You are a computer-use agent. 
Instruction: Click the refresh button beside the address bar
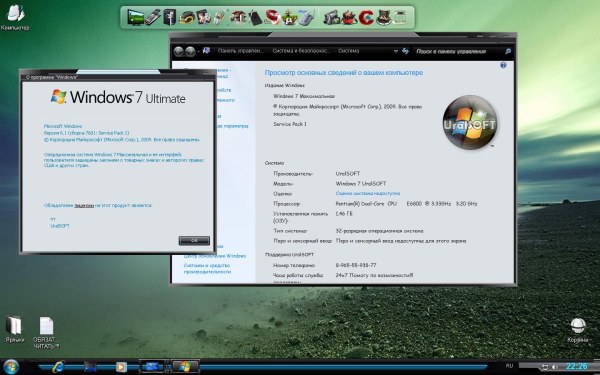click(405, 51)
